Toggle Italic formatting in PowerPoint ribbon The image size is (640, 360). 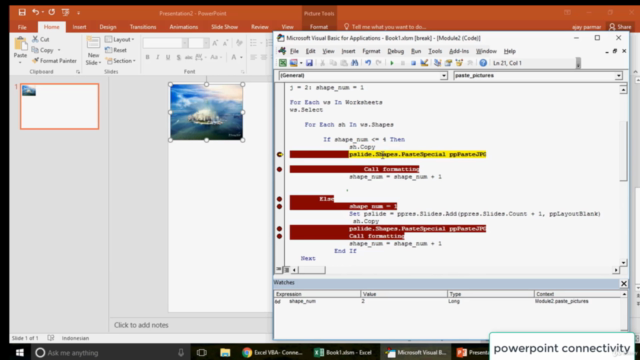pos(158,57)
